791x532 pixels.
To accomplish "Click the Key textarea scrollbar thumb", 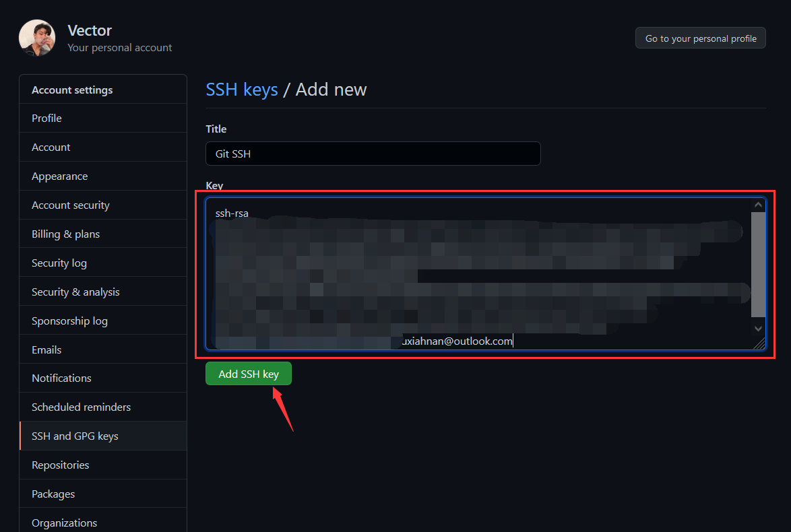I will coord(758,264).
